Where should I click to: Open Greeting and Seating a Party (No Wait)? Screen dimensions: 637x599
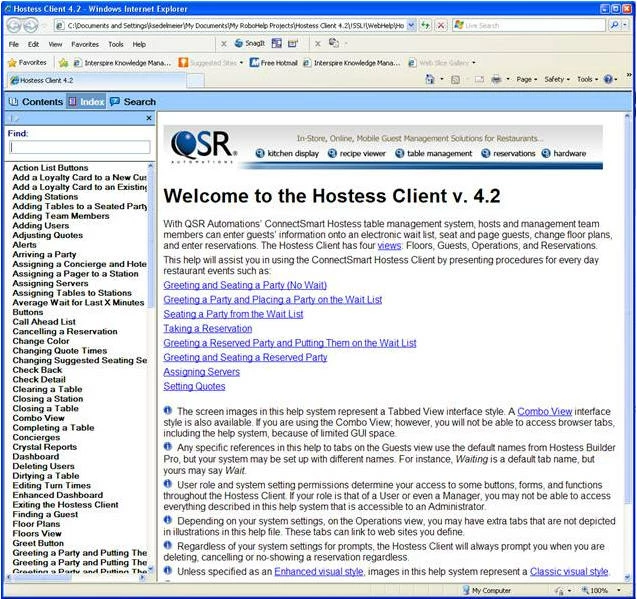click(245, 285)
